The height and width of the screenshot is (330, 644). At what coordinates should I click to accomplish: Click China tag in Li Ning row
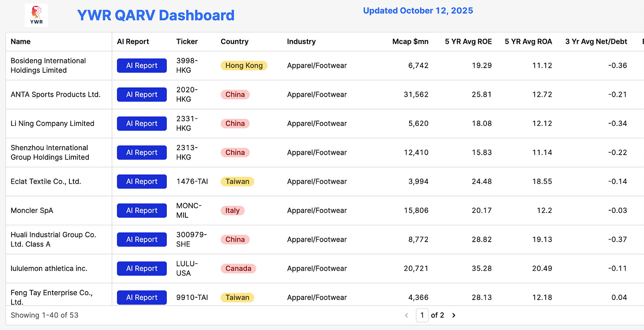(x=235, y=123)
